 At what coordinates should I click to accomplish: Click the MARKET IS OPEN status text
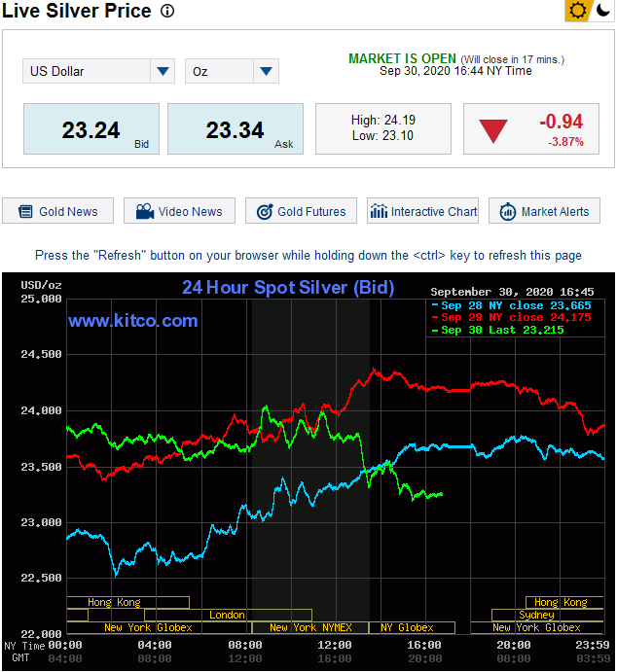(402, 58)
